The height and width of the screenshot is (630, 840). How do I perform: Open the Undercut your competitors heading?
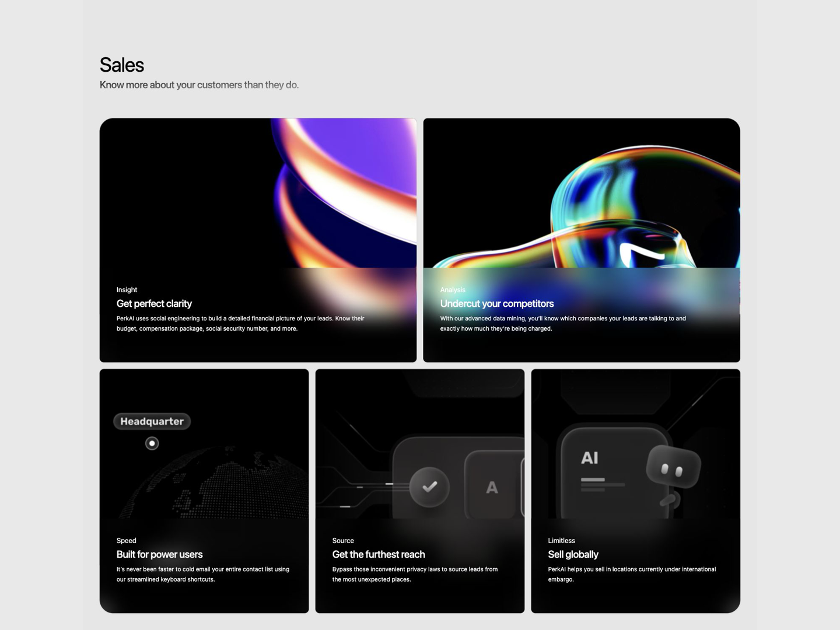(497, 303)
